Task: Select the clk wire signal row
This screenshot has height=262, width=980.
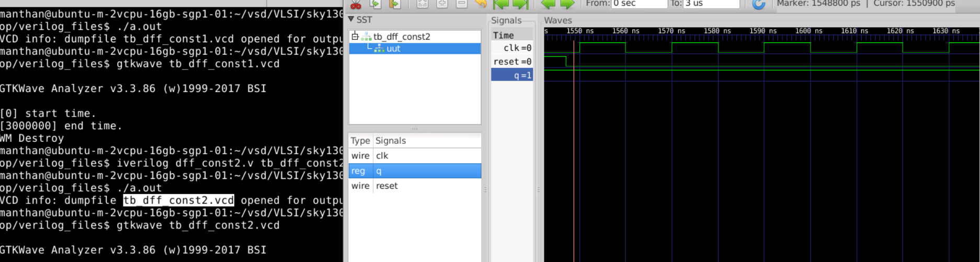Action: pos(415,156)
